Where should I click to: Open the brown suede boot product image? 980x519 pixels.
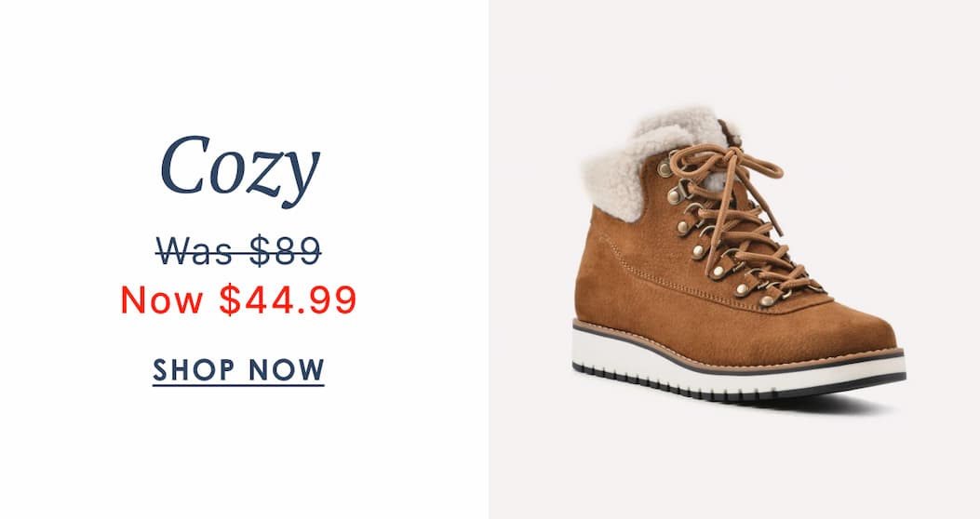(x=739, y=256)
